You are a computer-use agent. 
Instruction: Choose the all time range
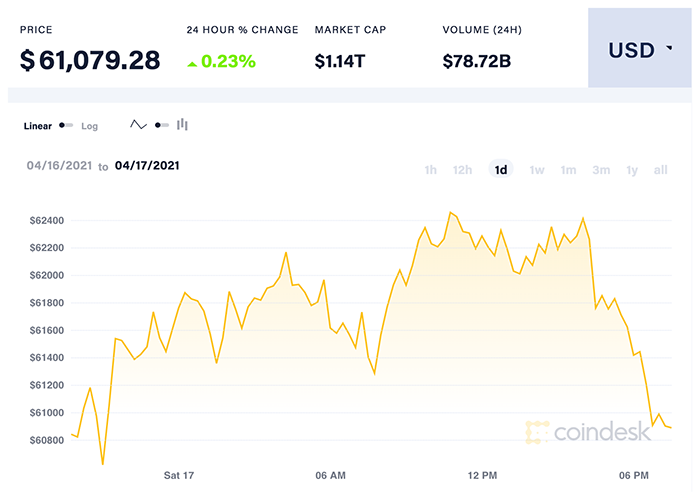[660, 170]
